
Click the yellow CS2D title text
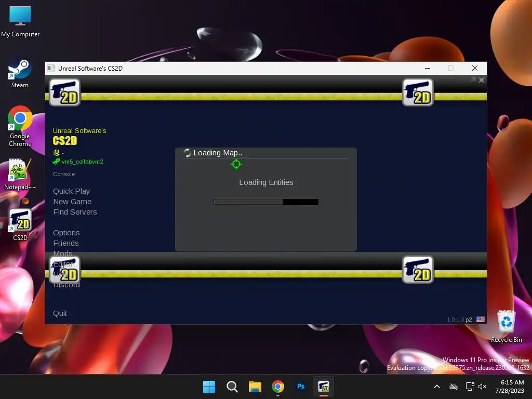coord(65,140)
